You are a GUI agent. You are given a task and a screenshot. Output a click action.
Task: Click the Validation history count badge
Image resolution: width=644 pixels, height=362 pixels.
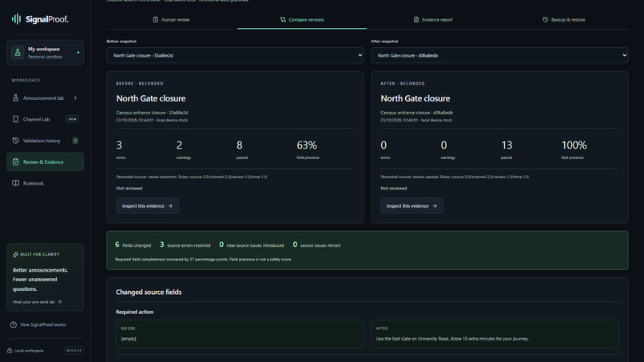[75, 141]
